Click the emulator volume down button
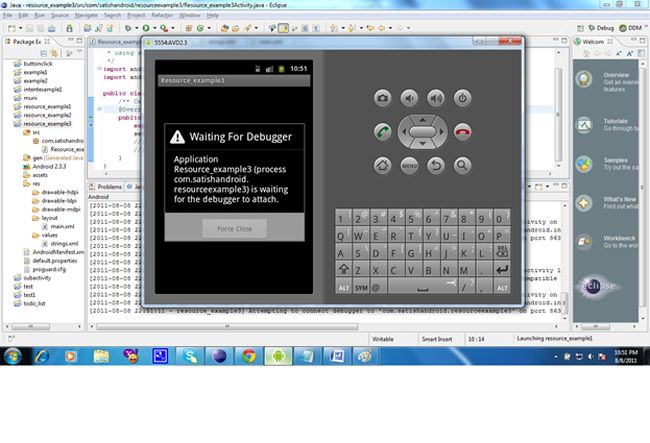Viewport: 650px width, 443px height. (409, 98)
